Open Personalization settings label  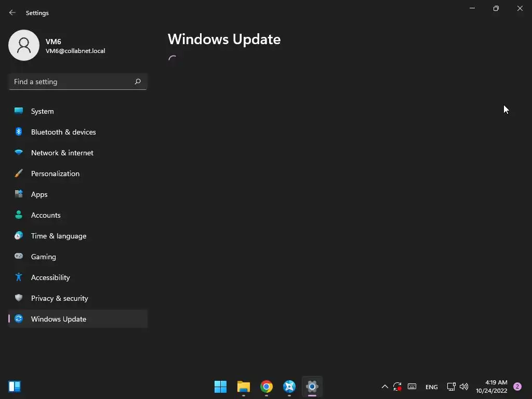click(x=55, y=174)
